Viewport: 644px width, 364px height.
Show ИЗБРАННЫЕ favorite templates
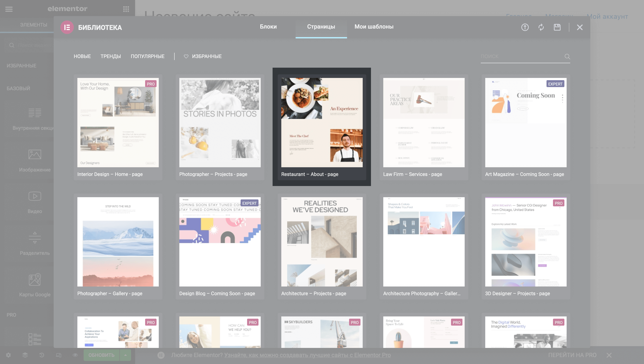[207, 56]
